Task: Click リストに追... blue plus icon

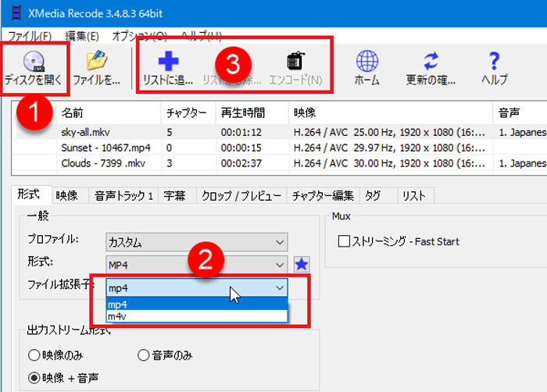Action: 169,61
